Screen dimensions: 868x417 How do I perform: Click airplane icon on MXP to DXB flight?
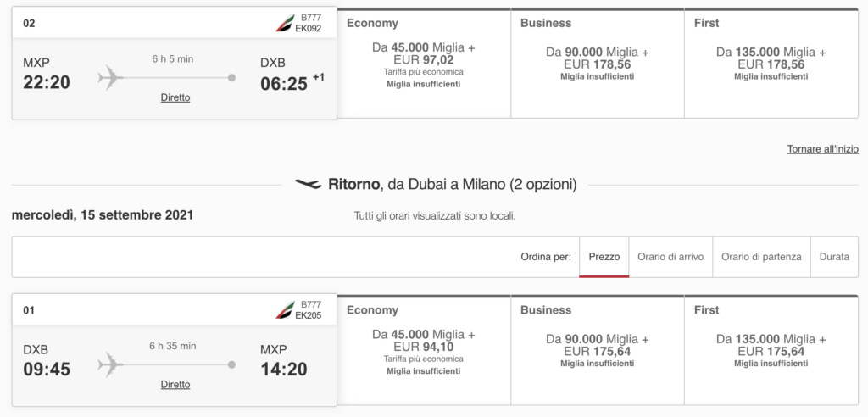[x=110, y=77]
